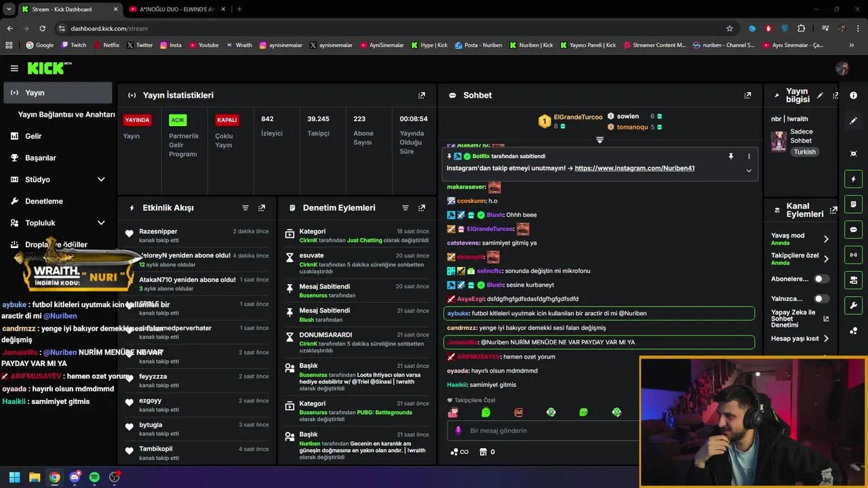Viewport: 868px width, 488px height.
Task: Collapse the pinned message with chevron
Action: click(x=749, y=170)
